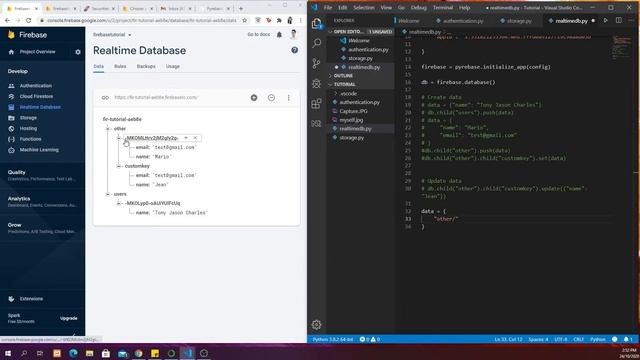640x360 pixels.
Task: Open Windows Start menu
Action: coord(7,353)
